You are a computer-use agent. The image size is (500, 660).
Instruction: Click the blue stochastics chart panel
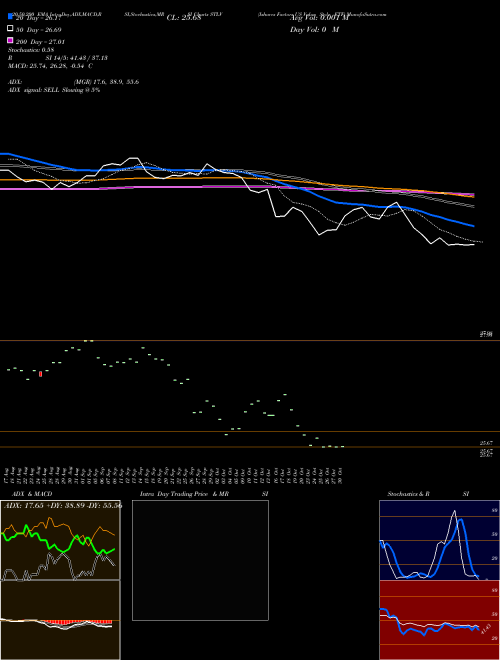point(439,540)
